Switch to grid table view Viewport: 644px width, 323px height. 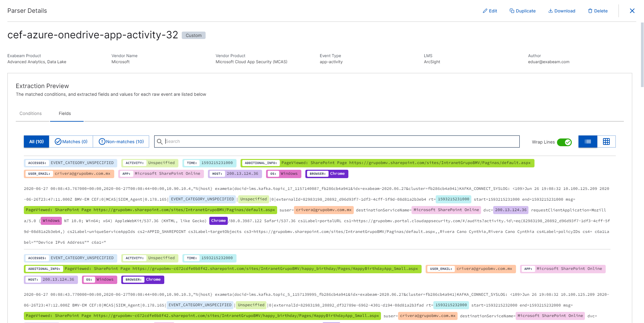[606, 142]
